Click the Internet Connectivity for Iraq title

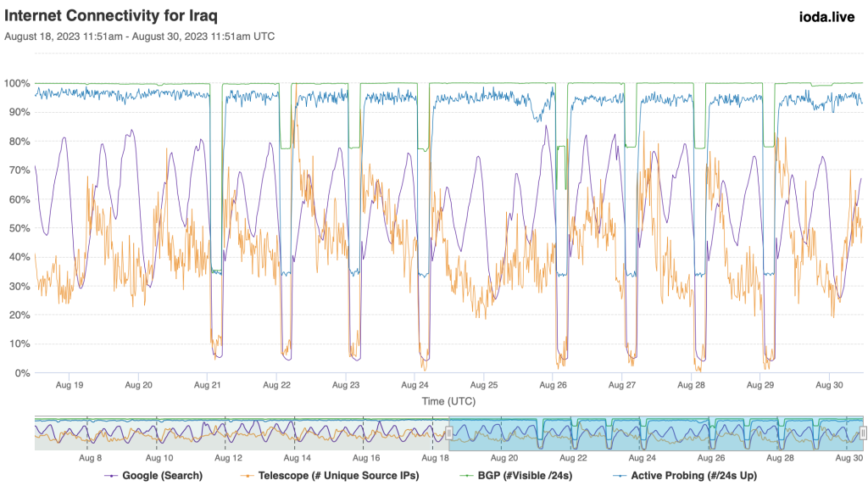pyautogui.click(x=113, y=16)
